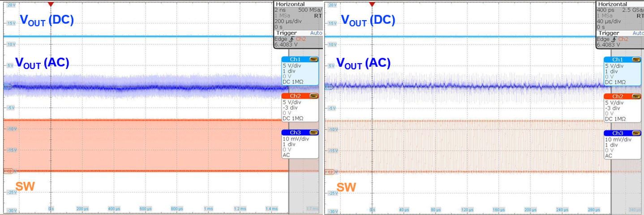Click the red trigger position marker in right scope

point(372,4)
